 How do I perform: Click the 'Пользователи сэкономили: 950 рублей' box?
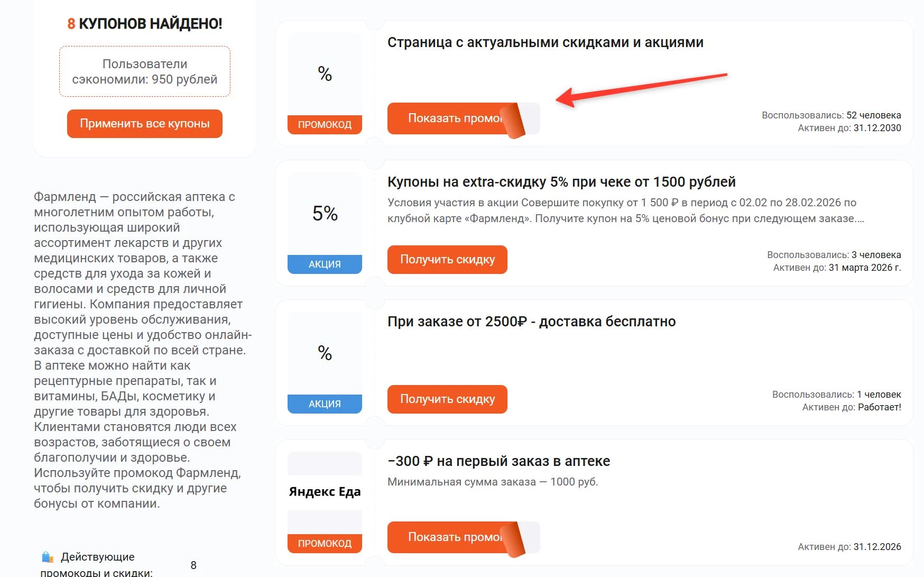[x=144, y=71]
